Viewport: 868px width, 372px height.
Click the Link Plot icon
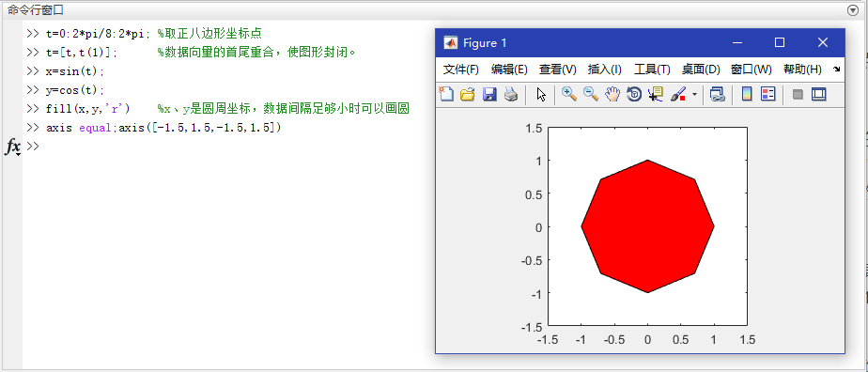pos(718,94)
